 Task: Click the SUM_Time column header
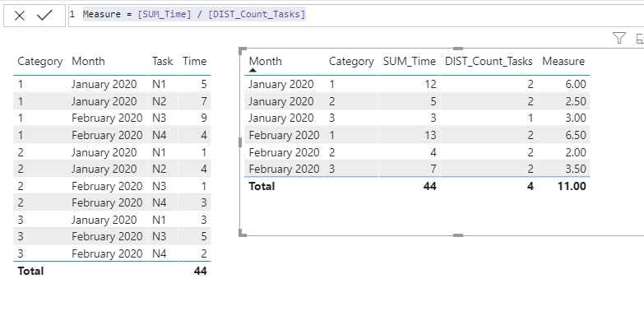click(x=409, y=61)
